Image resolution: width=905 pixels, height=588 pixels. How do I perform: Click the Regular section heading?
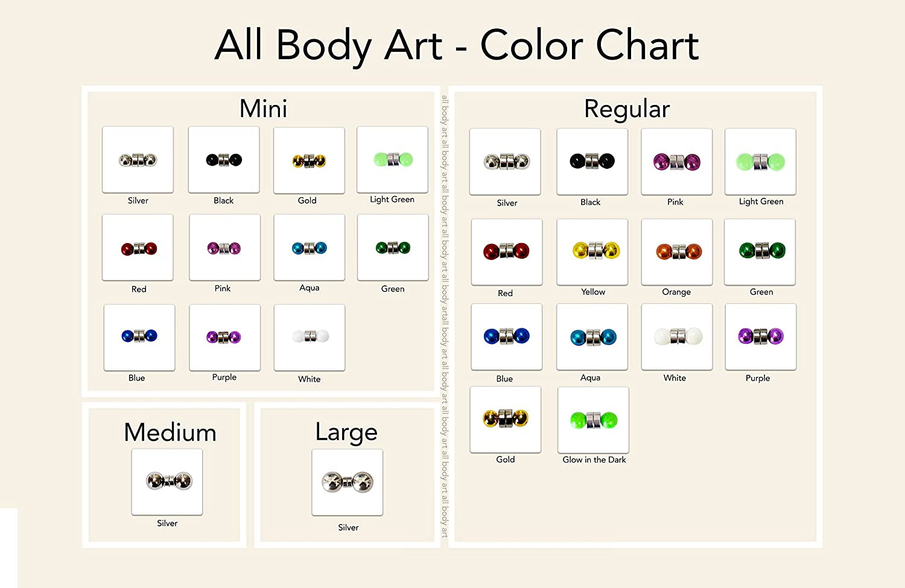pyautogui.click(x=627, y=109)
